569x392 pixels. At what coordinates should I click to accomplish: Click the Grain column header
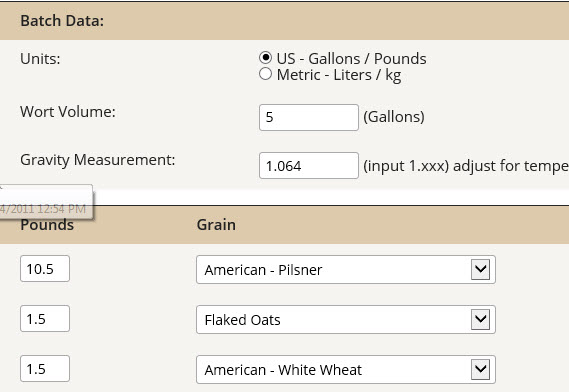coord(216,225)
